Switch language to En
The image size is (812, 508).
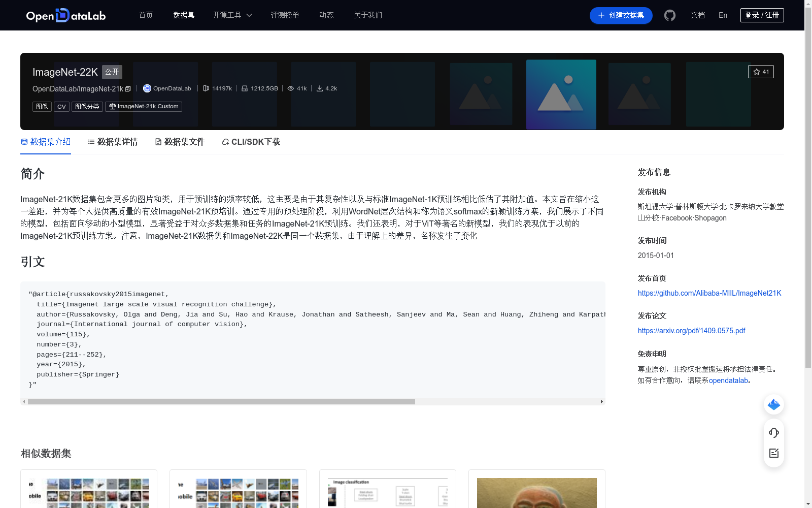pos(723,15)
